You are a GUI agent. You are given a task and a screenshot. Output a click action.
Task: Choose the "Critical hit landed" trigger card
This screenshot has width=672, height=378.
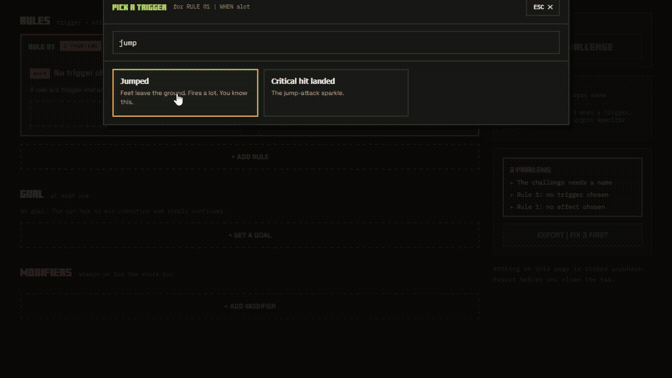(336, 93)
